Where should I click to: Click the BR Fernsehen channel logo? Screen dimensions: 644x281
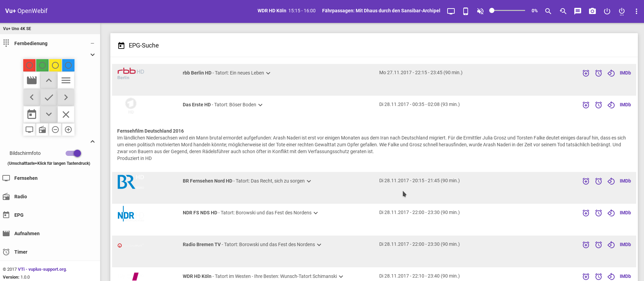(131, 182)
